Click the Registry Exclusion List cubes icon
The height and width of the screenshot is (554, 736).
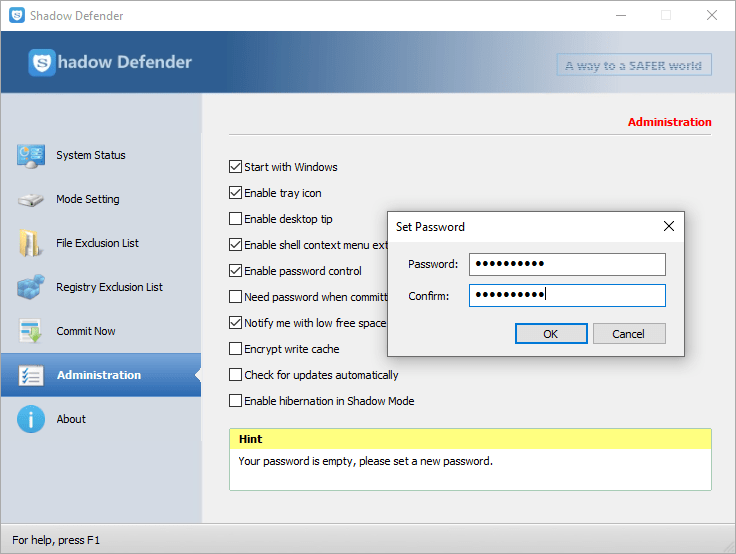31,287
